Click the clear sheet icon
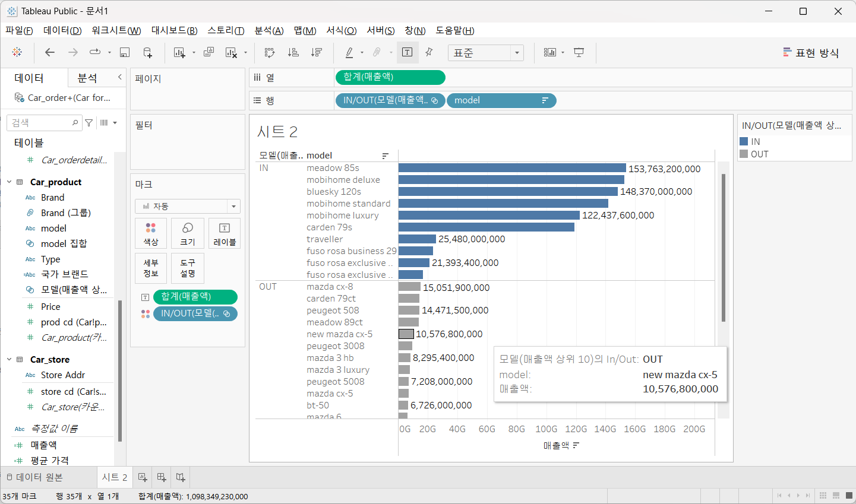 (x=232, y=52)
